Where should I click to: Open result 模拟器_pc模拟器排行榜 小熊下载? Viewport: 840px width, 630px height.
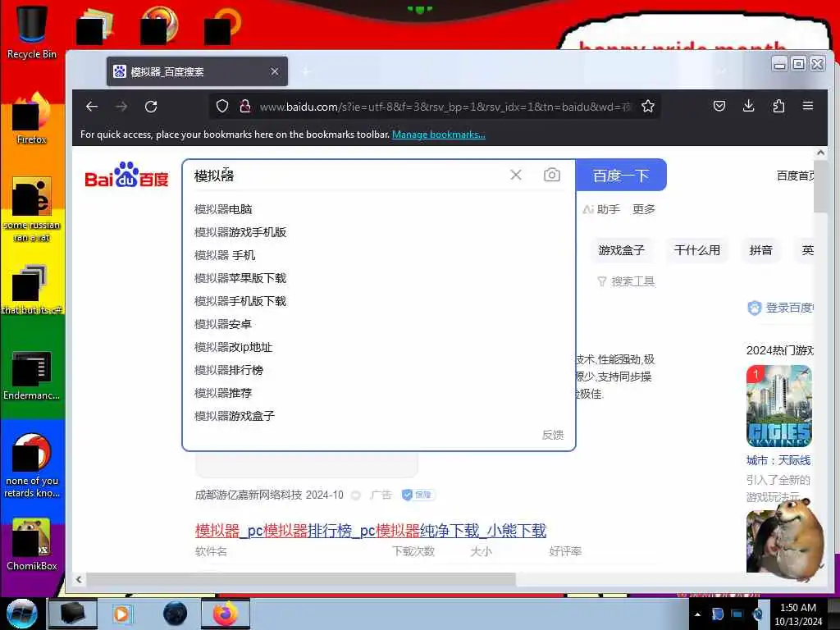[x=371, y=531]
